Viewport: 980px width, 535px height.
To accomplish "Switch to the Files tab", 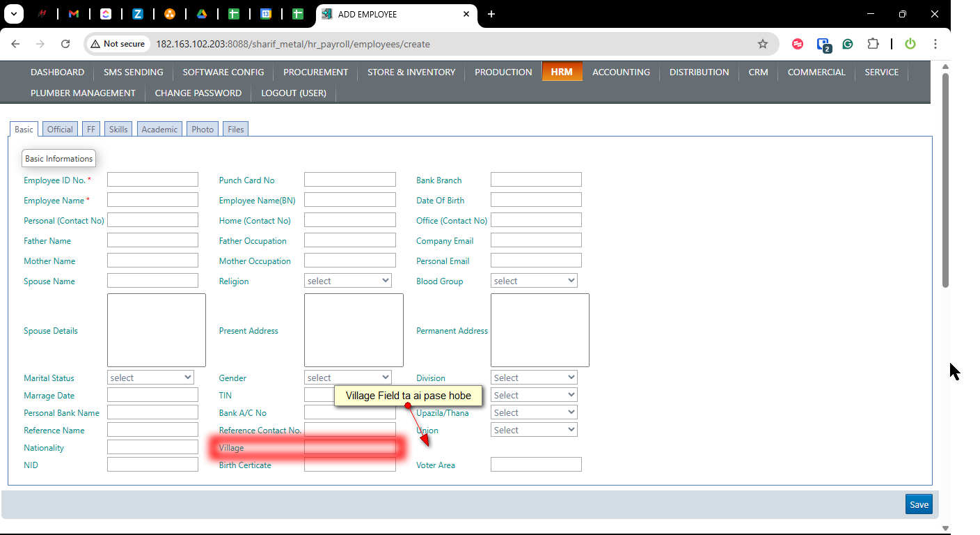I will click(236, 129).
